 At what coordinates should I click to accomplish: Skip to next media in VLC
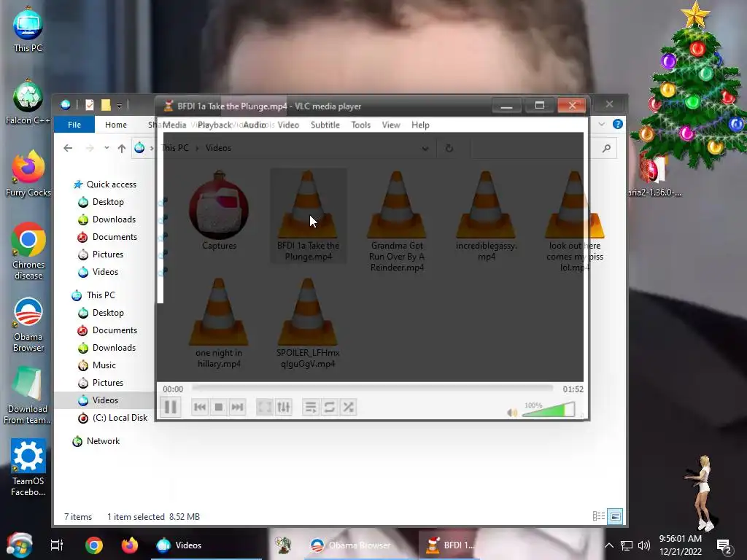pos(237,407)
